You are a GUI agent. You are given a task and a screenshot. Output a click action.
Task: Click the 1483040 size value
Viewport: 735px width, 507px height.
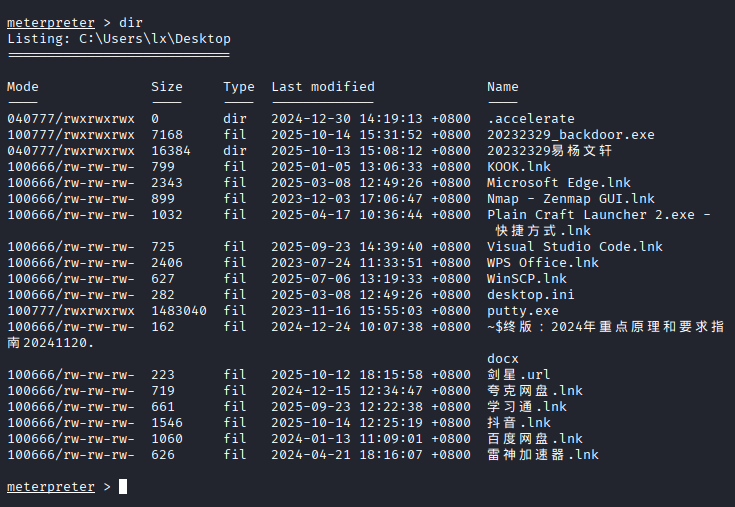179,311
